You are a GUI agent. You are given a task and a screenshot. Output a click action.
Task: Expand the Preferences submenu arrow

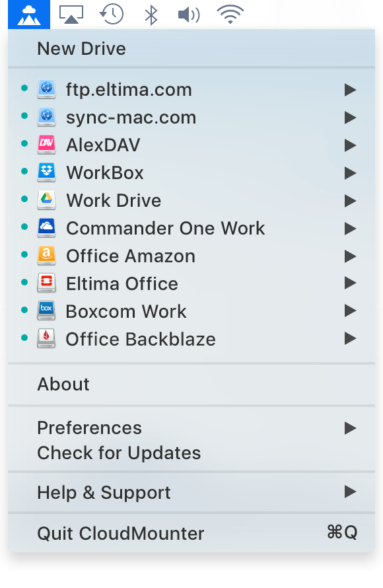350,428
